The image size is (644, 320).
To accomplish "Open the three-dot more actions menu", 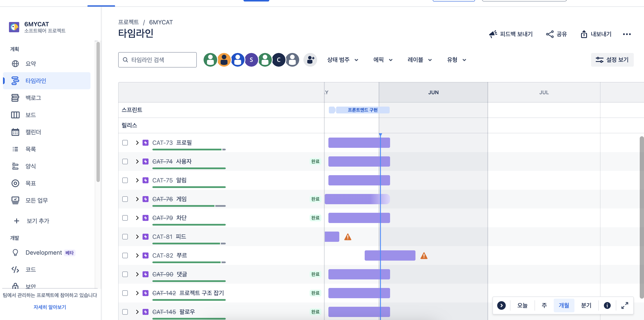I will click(627, 34).
